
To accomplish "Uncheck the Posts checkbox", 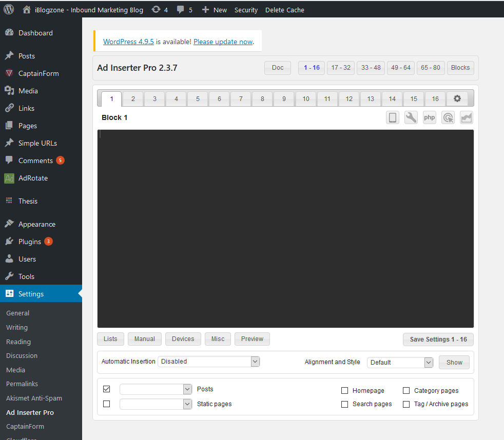I will point(106,389).
